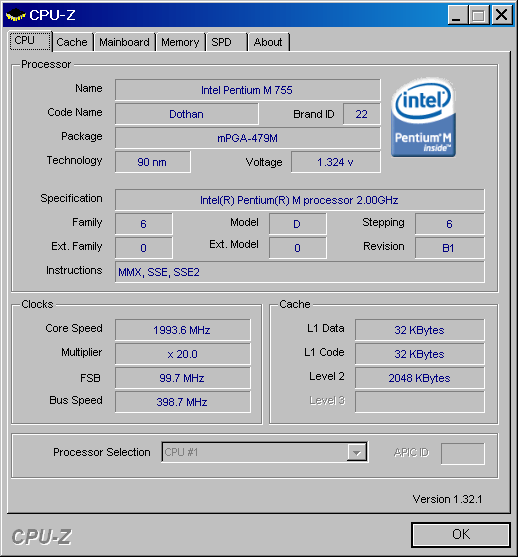The width and height of the screenshot is (518, 557).
Task: Click the Code Name value Dothan
Action: point(187,114)
